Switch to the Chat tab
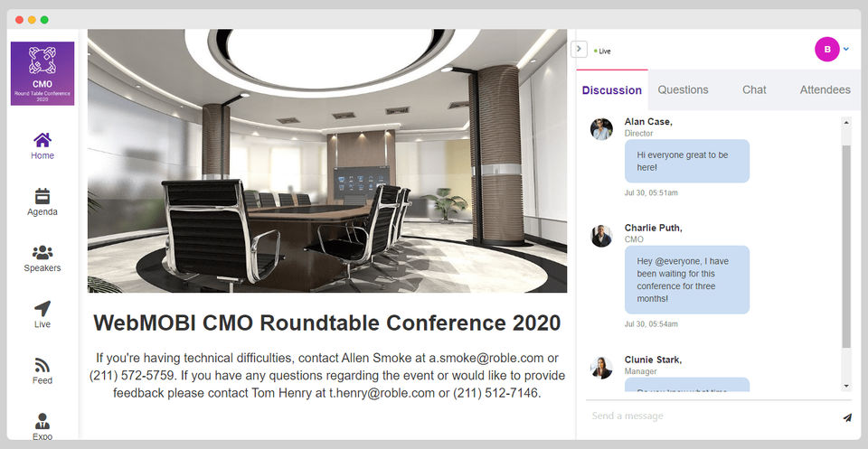This screenshot has width=868, height=449. click(x=754, y=89)
